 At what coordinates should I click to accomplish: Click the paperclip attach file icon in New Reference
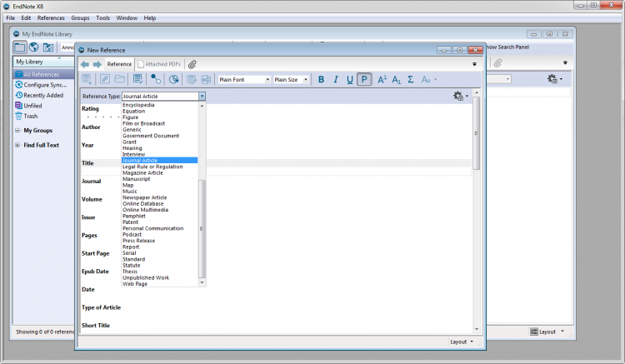192,64
